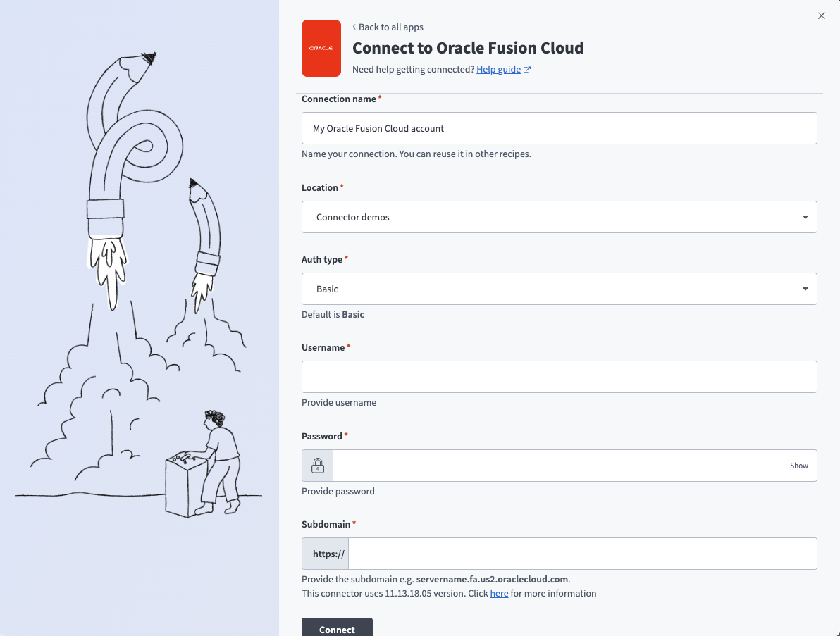840x636 pixels.
Task: Open the Auth type dropdown set to Basic
Action: (x=559, y=289)
